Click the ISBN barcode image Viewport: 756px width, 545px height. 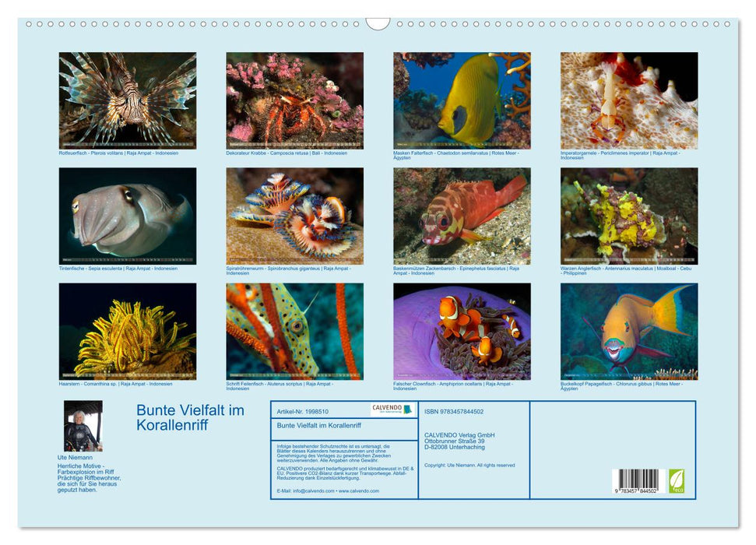635,481
